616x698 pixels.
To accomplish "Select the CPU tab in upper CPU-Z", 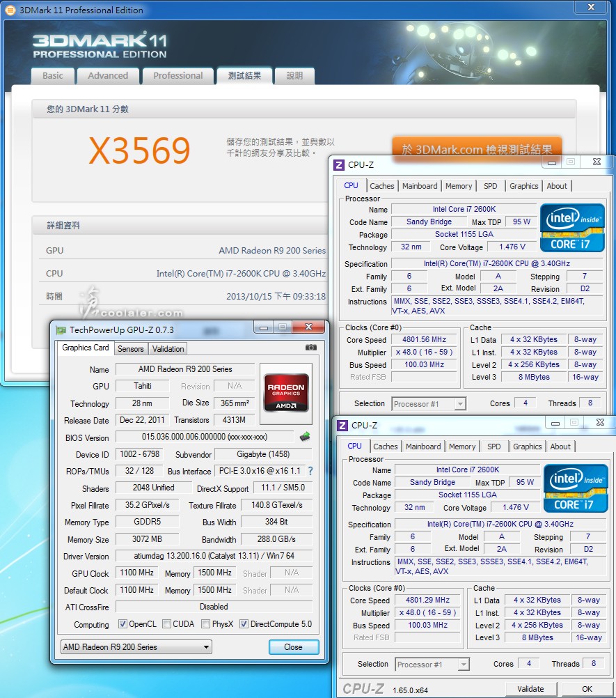I will pos(351,185).
